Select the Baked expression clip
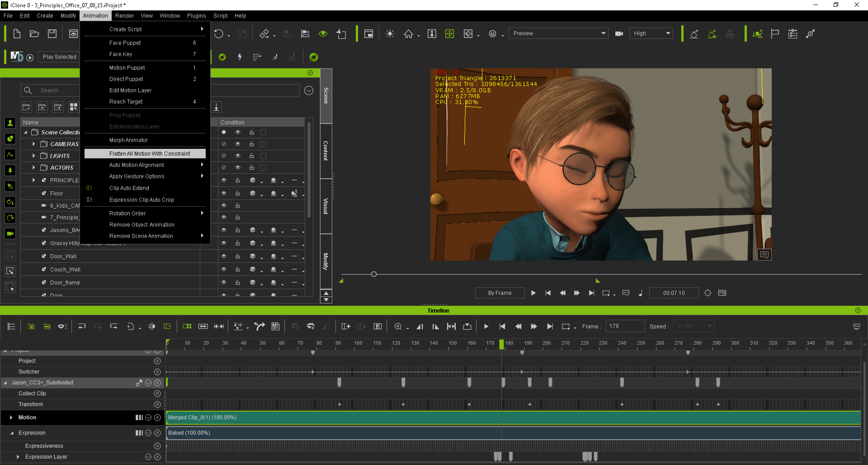 pyautogui.click(x=514, y=433)
